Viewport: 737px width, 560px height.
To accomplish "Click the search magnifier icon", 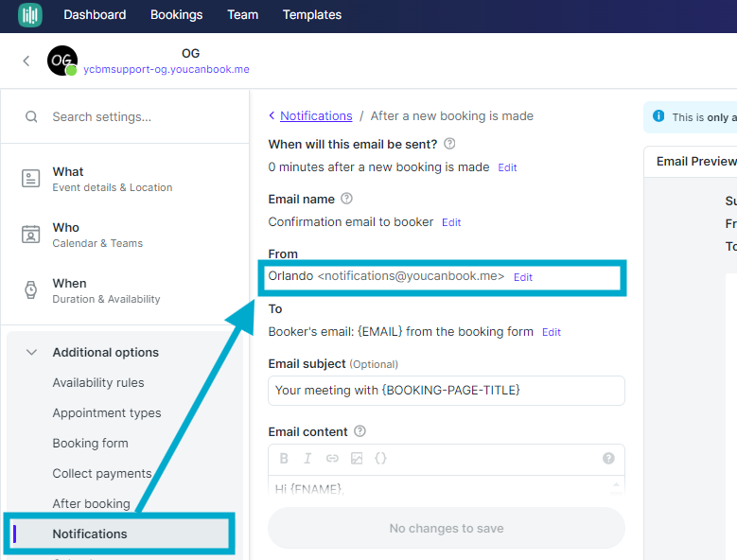I will [x=31, y=116].
